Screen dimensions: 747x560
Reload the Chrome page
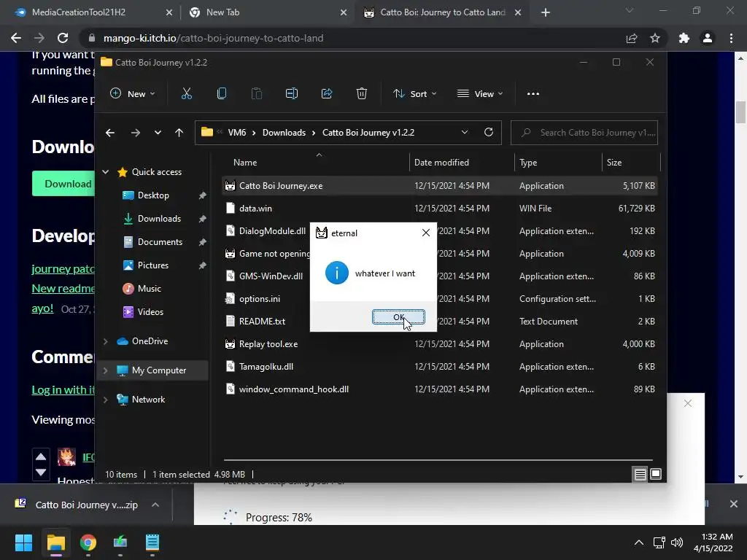pos(63,38)
